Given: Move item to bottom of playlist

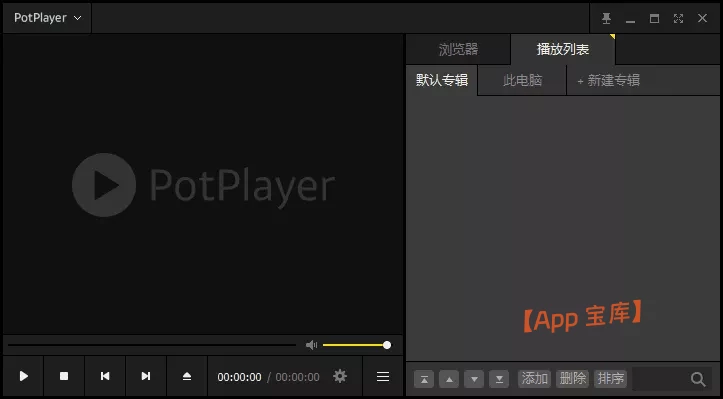Looking at the screenshot, I should pyautogui.click(x=499, y=379).
